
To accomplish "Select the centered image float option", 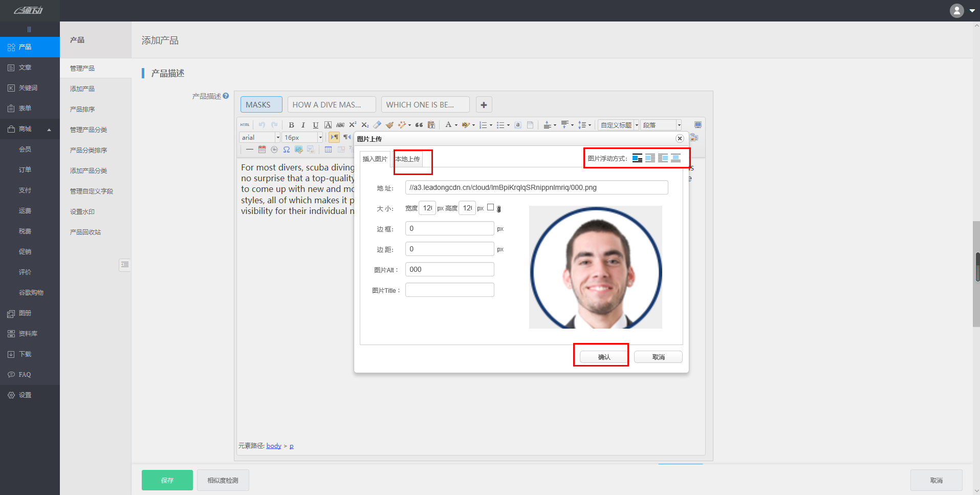I will [x=676, y=158].
